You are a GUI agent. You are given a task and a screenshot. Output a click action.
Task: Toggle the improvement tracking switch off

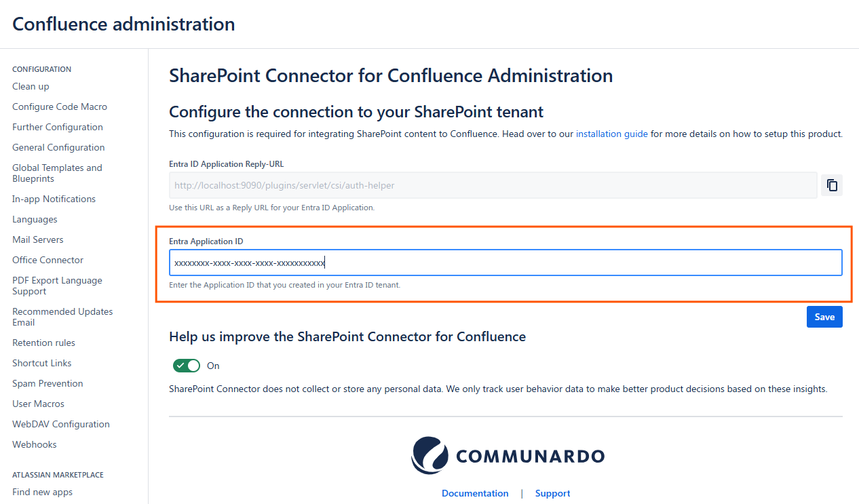click(x=187, y=366)
